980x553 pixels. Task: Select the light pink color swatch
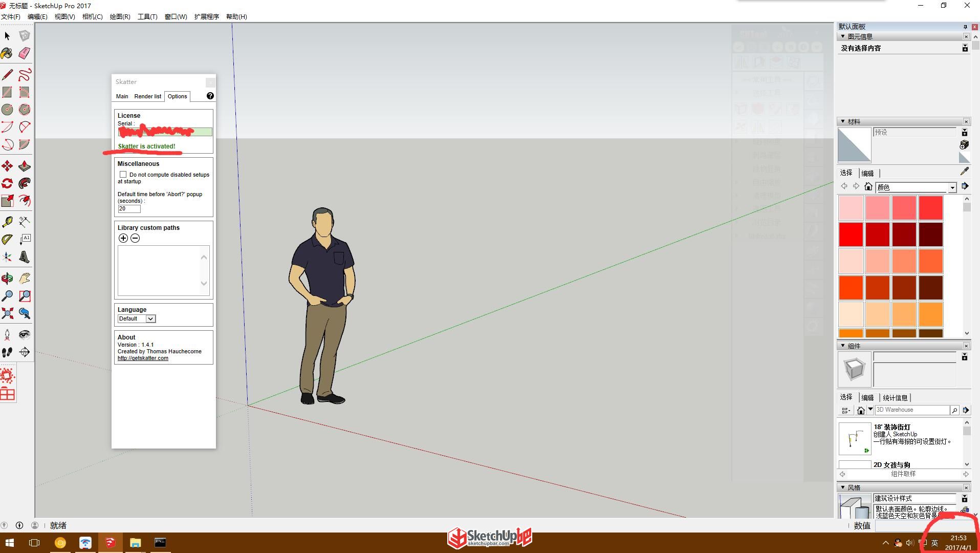[x=851, y=208]
